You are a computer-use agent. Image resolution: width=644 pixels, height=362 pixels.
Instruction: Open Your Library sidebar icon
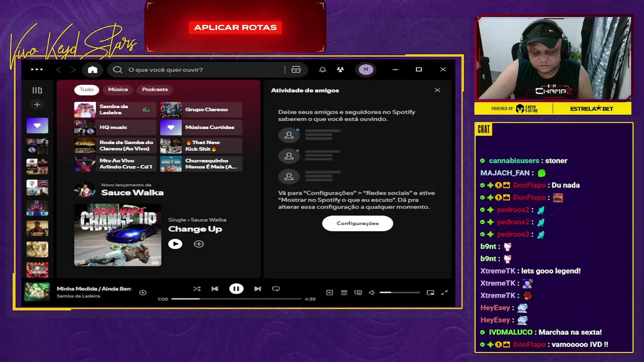click(x=37, y=90)
